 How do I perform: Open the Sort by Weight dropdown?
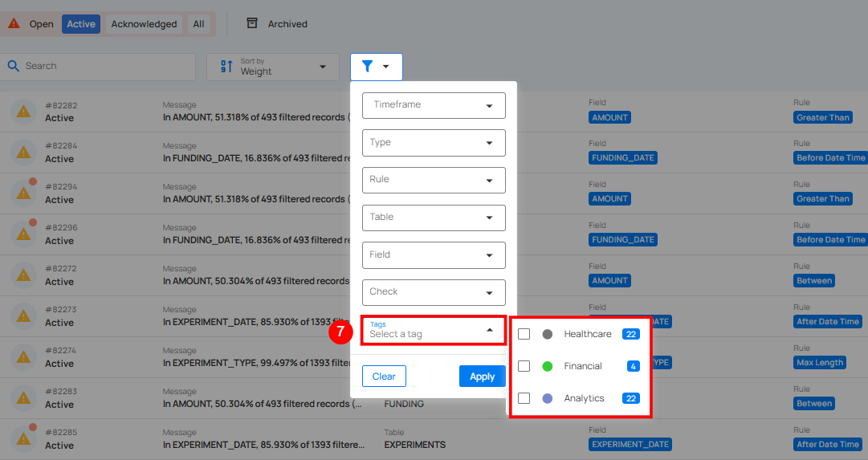coord(273,67)
